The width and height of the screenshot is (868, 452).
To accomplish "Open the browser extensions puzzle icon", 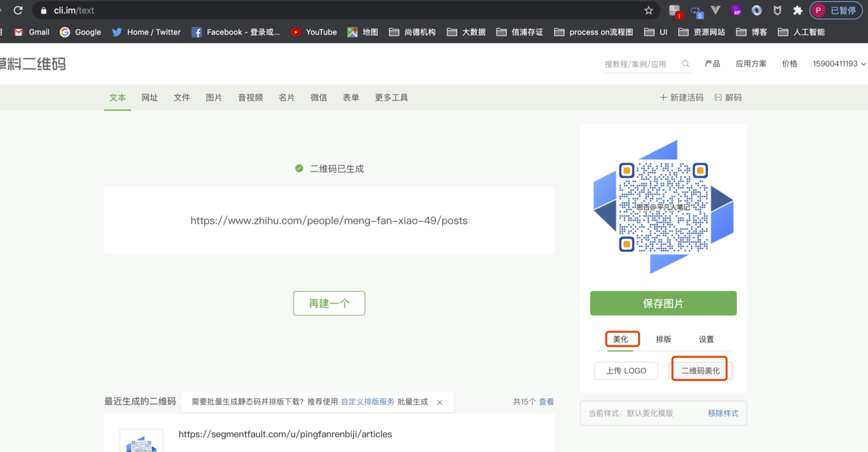I will (x=797, y=10).
